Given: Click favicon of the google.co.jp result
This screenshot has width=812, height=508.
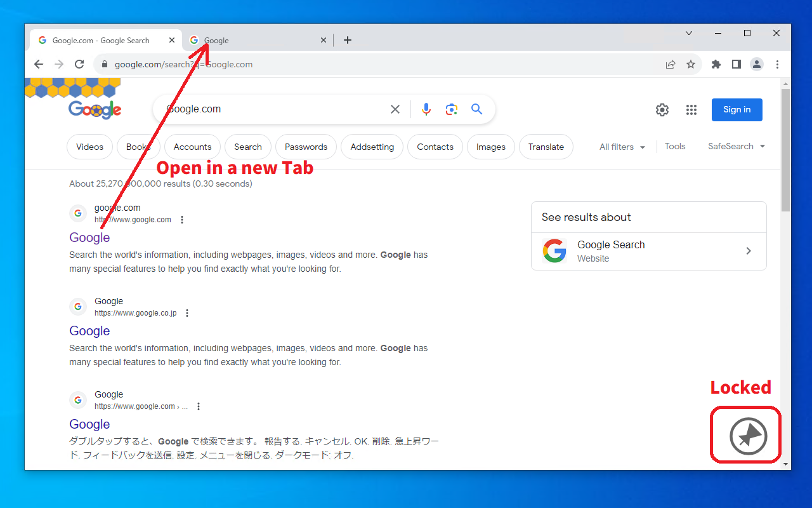Looking at the screenshot, I should 77,307.
